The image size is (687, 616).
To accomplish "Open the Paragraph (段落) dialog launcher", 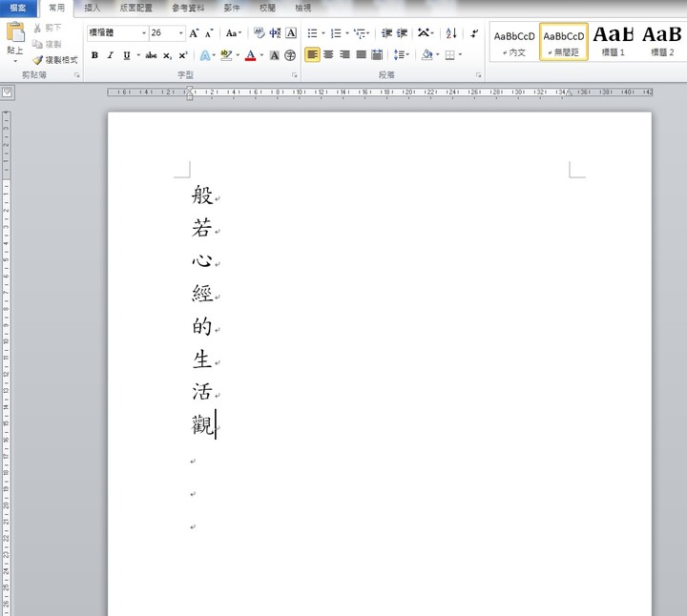I will point(478,75).
